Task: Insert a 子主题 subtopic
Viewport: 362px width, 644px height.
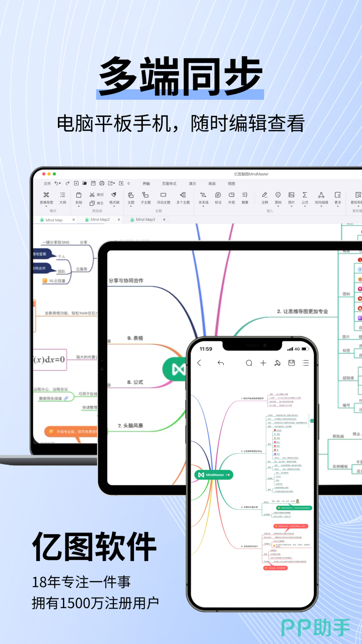Action: pos(145,196)
